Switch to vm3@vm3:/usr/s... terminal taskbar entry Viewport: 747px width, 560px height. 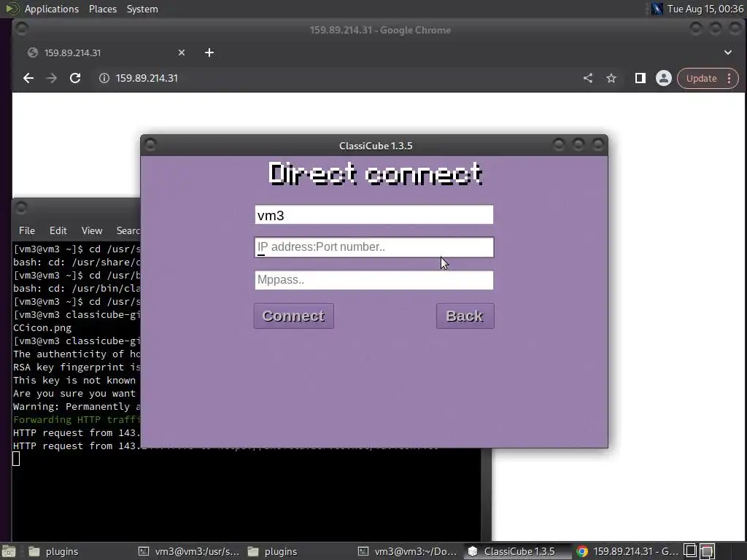[x=189, y=551]
